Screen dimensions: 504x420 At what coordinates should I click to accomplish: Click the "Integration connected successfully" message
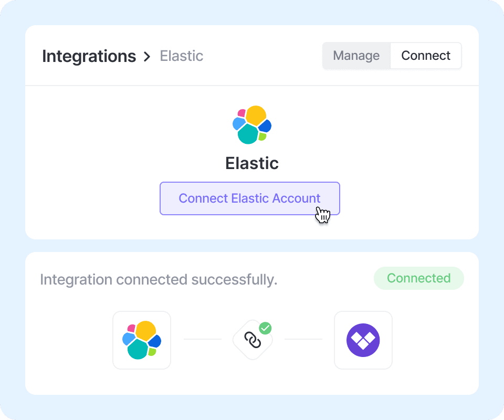coord(159,279)
